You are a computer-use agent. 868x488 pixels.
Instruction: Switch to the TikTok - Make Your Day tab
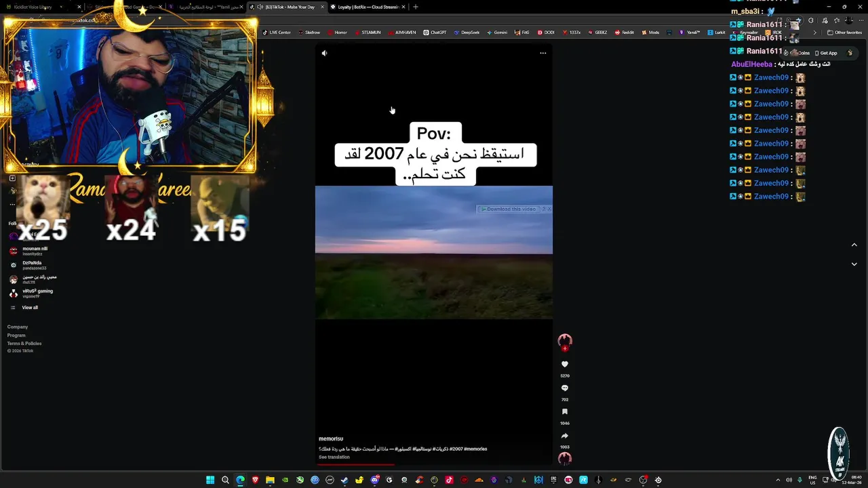click(285, 7)
